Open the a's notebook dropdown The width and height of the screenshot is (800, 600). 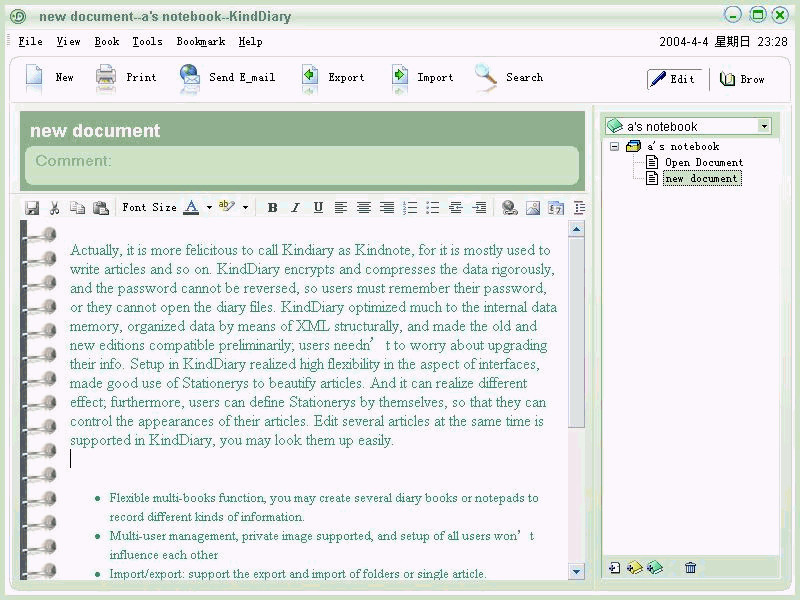coord(764,126)
